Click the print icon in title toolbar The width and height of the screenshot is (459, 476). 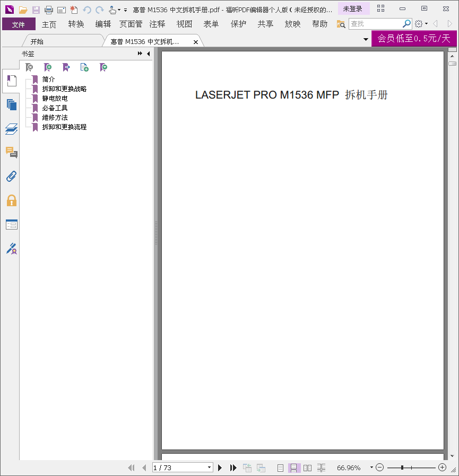pyautogui.click(x=49, y=10)
